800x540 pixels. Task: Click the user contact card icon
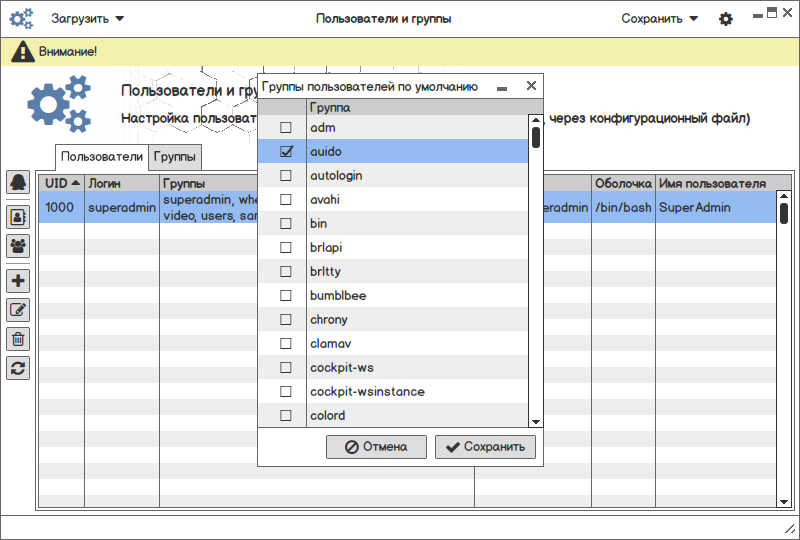(18, 216)
